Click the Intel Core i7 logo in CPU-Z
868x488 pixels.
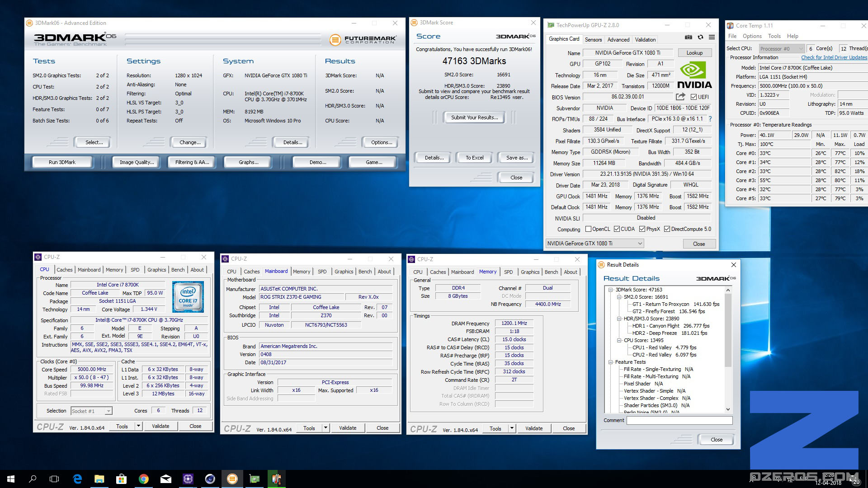[188, 297]
